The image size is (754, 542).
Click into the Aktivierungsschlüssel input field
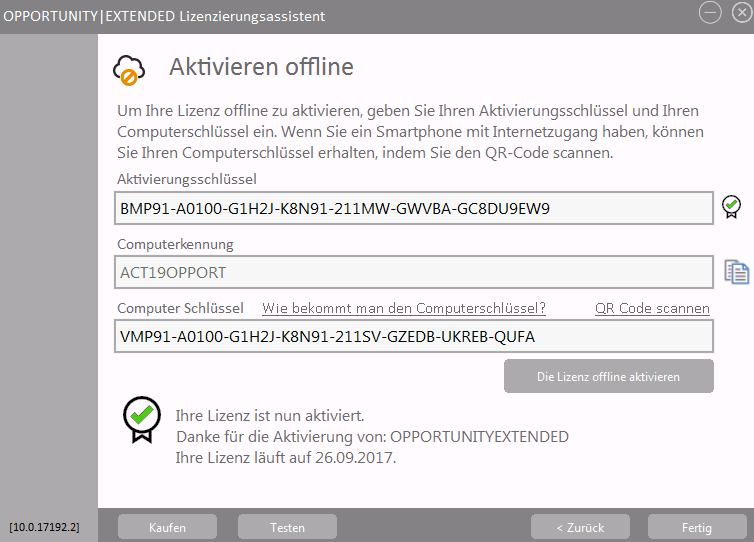414,208
